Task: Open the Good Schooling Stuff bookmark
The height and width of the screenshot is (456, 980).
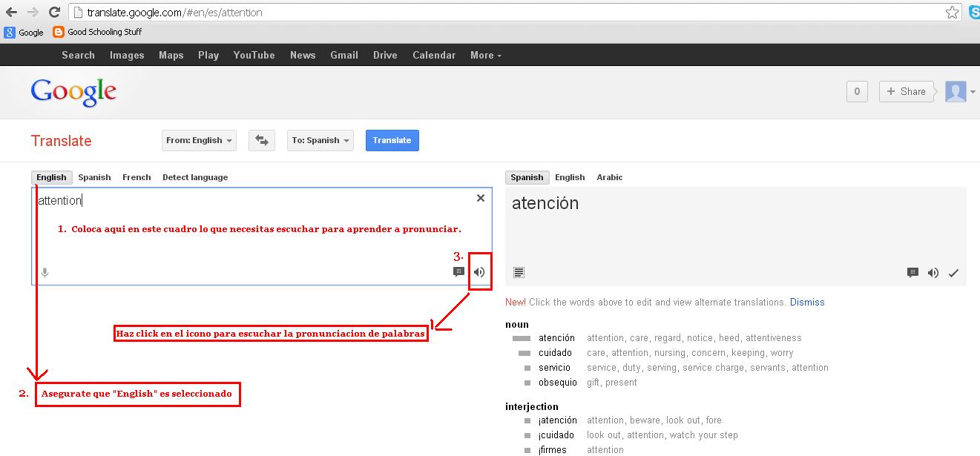Action: pos(97,32)
